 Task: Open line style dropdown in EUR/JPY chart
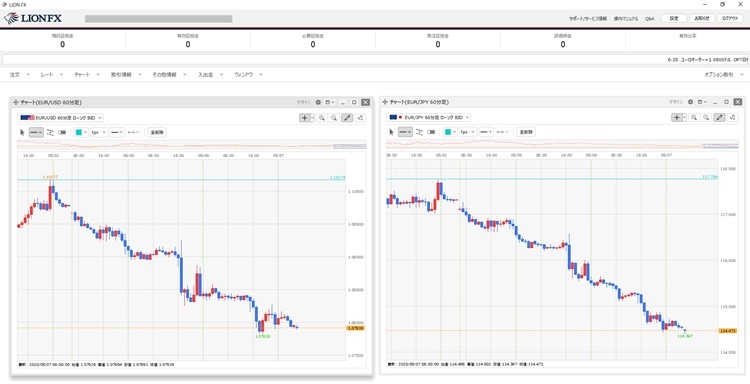click(x=486, y=132)
